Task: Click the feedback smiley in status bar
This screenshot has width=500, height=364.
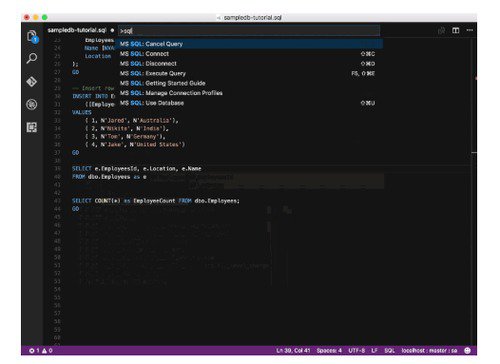Action: click(x=468, y=350)
